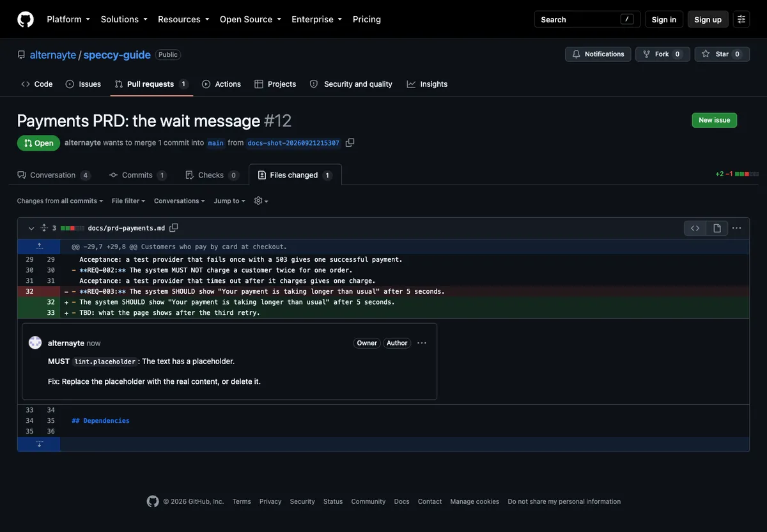Star the speccy-guide repository
Image resolution: width=767 pixels, height=532 pixels.
722,54
